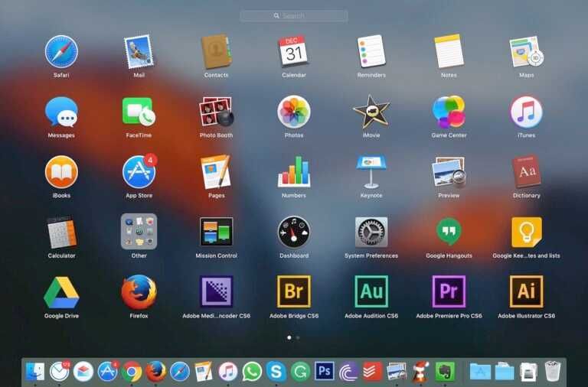Launch Adobe Media Encoder CS6
Screen dimensions: 588x387
(217, 292)
